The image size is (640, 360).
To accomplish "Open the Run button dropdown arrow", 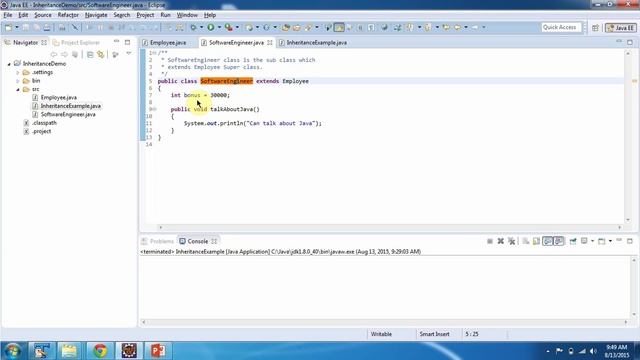I will pyautogui.click(x=219, y=27).
